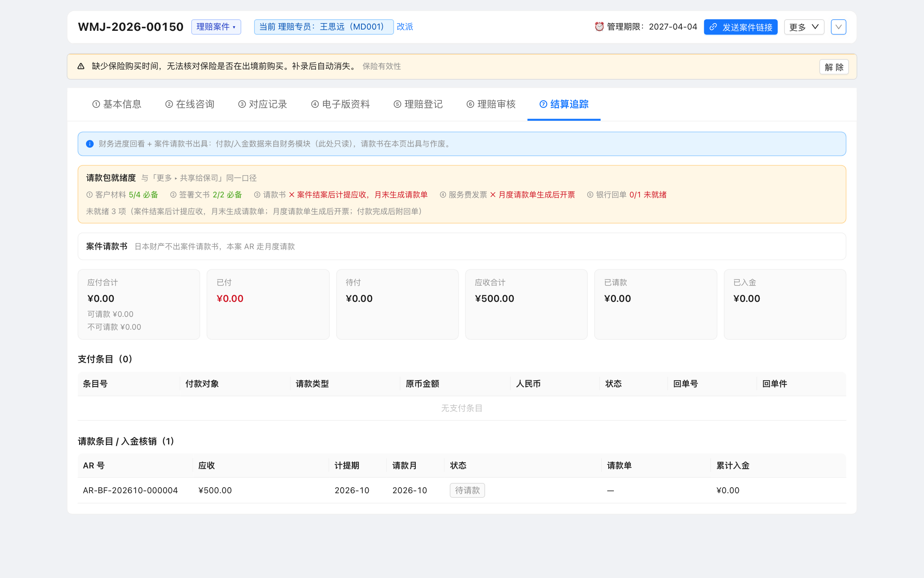This screenshot has height=578, width=924.
Task: Click the 管理期限 2027-04-04 date
Action: [x=673, y=27]
